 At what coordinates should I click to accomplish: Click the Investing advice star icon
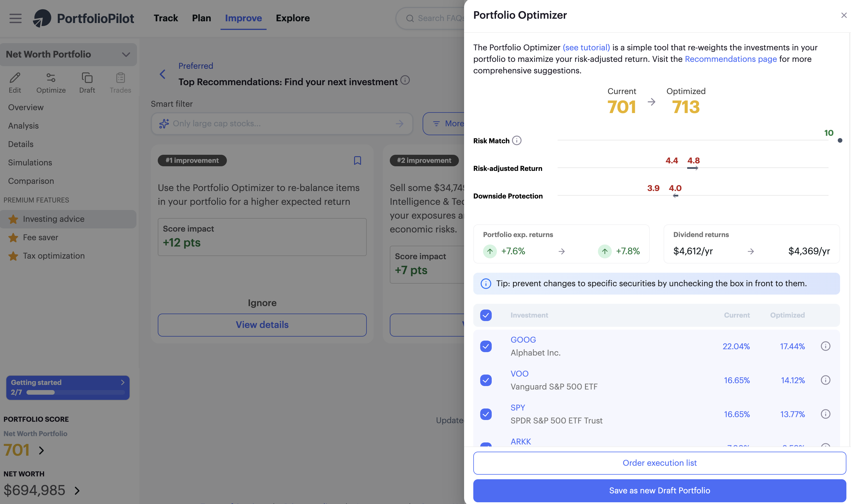(13, 219)
